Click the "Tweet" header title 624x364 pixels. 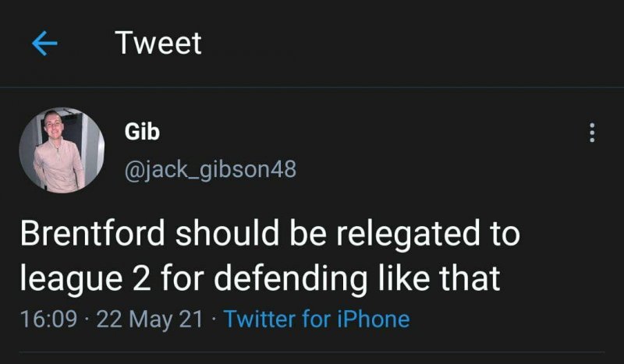[158, 43]
